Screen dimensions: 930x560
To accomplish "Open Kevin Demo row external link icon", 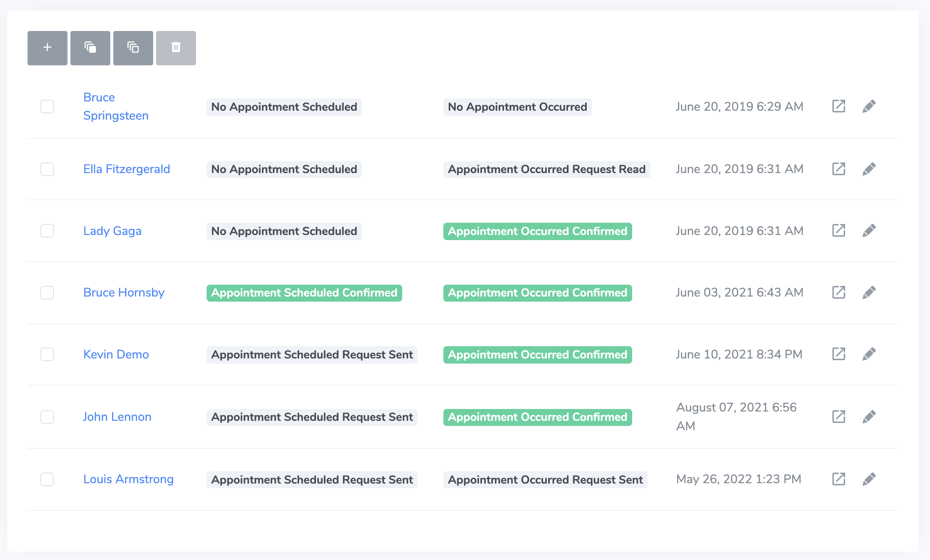I will 838,354.
